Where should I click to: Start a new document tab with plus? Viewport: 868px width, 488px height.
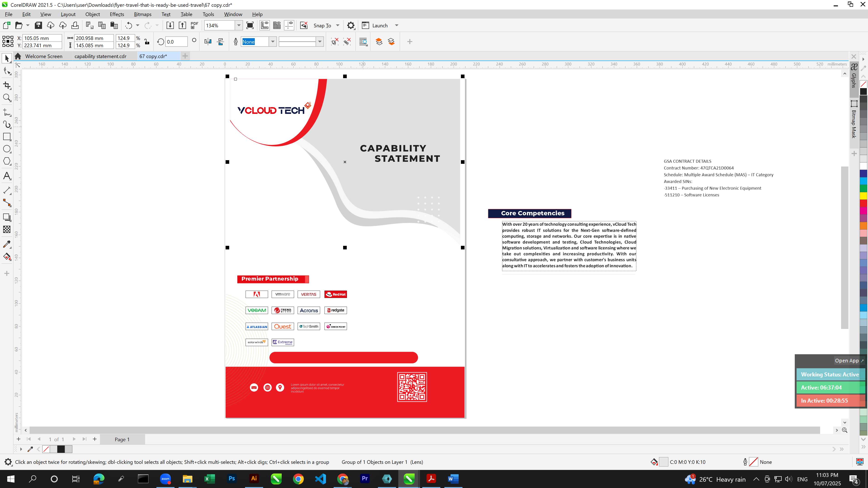pos(185,56)
